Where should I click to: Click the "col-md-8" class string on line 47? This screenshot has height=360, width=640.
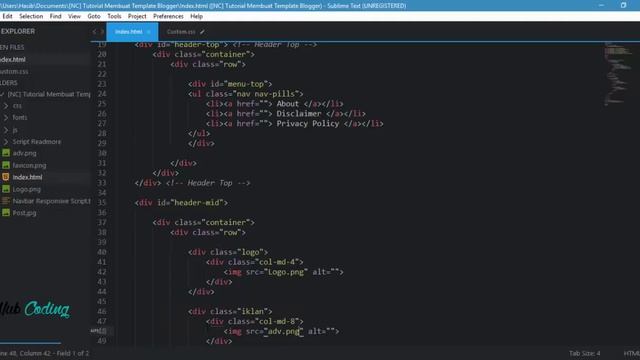[276, 321]
